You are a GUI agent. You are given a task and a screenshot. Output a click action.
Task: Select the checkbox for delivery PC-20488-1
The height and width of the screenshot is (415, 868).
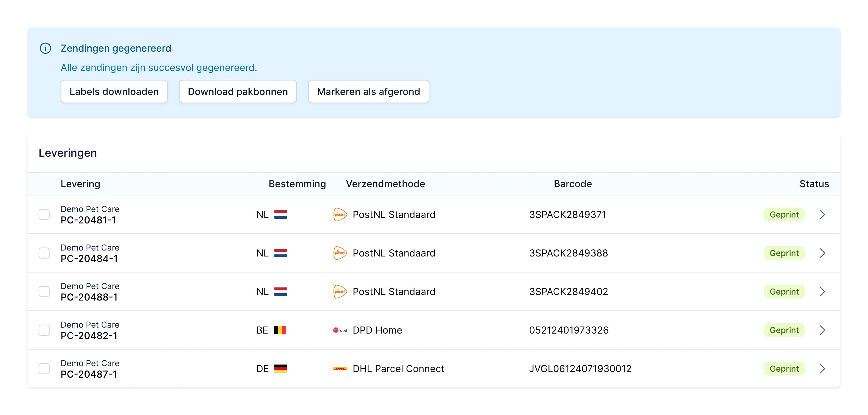[x=44, y=292]
